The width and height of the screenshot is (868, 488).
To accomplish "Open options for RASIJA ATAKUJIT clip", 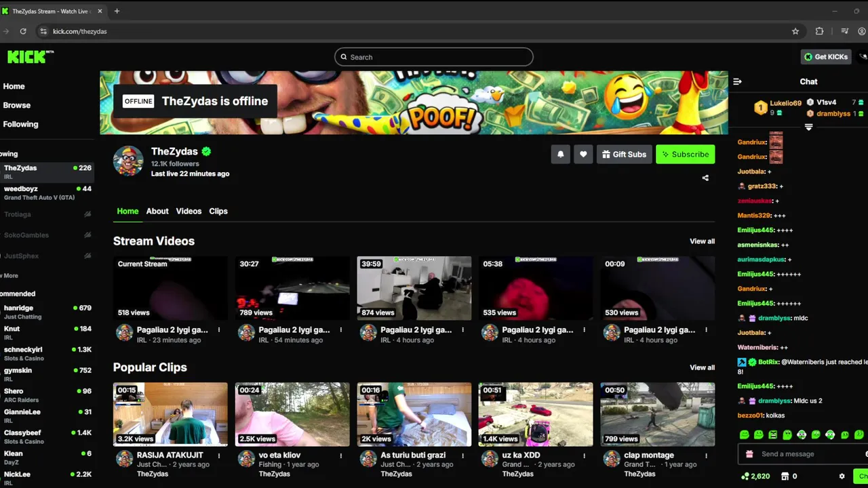I will pos(218,455).
